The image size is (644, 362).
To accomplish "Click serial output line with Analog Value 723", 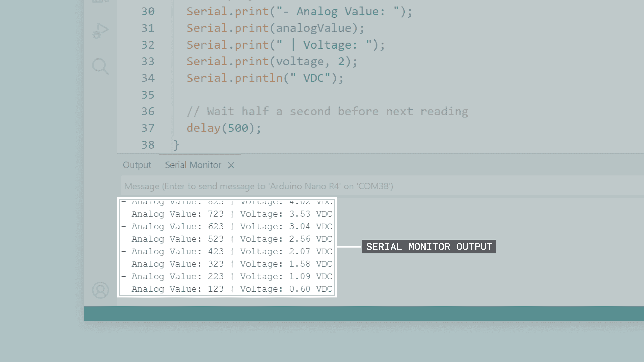I will [x=227, y=214].
